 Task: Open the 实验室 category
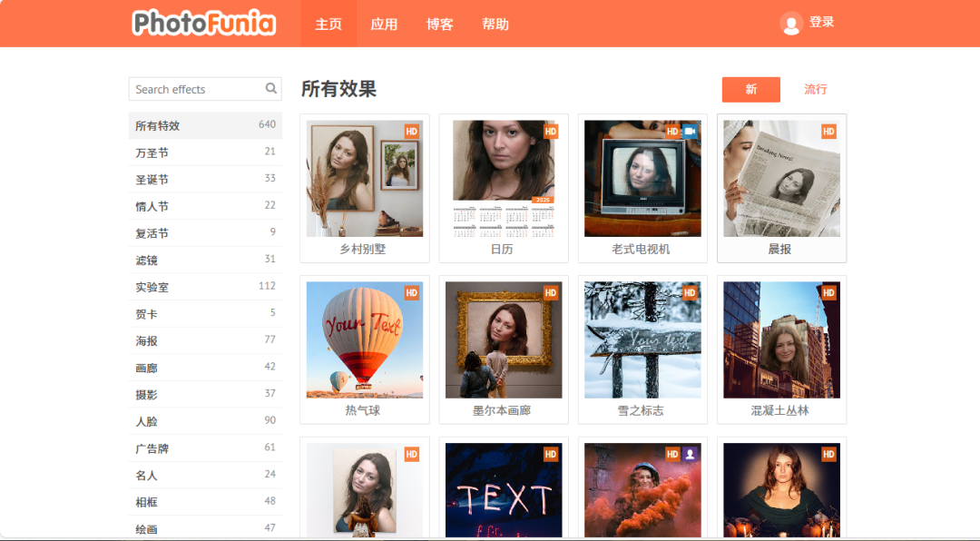(205, 287)
